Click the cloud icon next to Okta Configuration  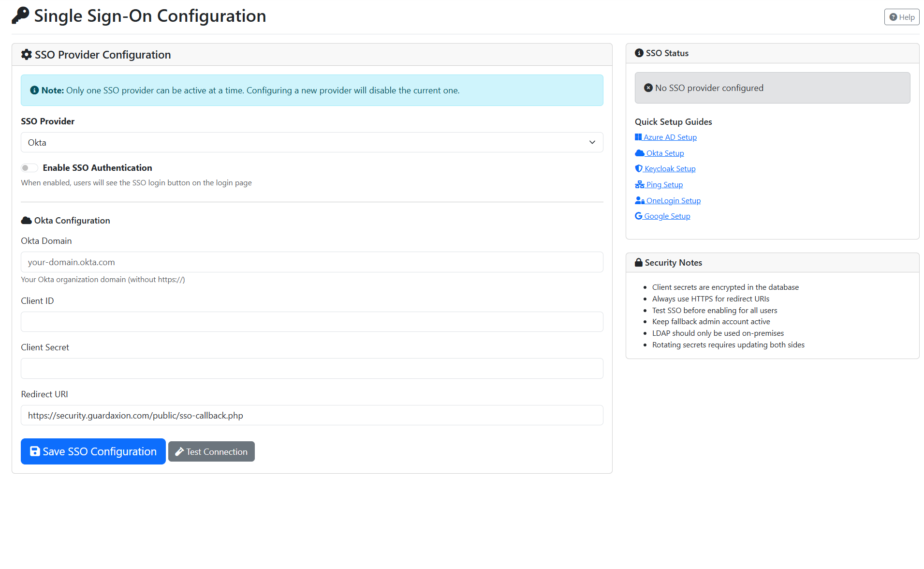tap(26, 220)
